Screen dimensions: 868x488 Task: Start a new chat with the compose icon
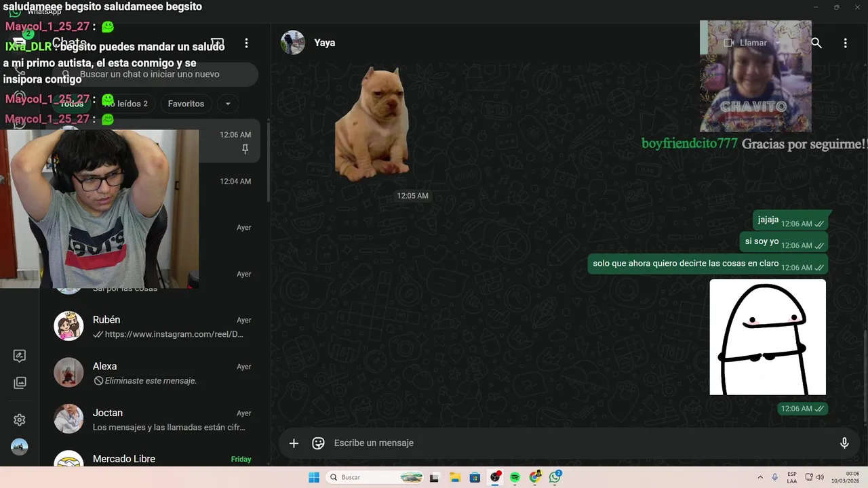coord(218,43)
